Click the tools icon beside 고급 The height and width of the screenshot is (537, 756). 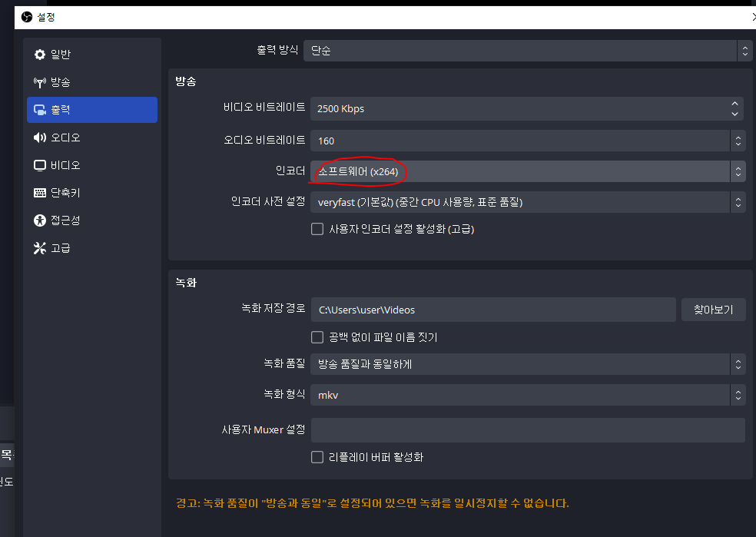point(39,248)
